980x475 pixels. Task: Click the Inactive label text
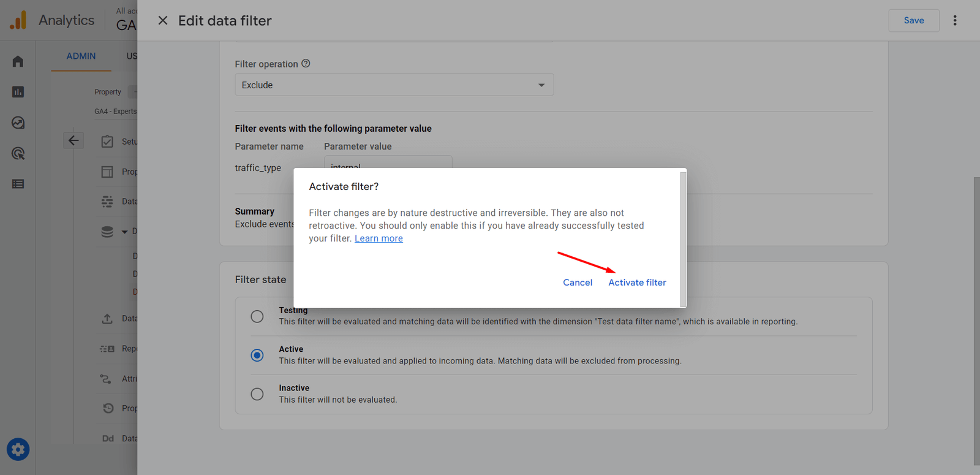(x=294, y=388)
